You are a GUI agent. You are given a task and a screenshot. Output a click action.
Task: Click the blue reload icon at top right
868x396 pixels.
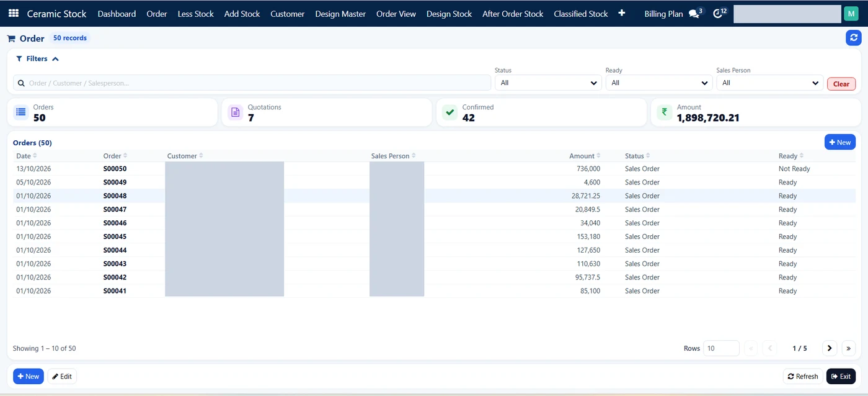coord(854,38)
